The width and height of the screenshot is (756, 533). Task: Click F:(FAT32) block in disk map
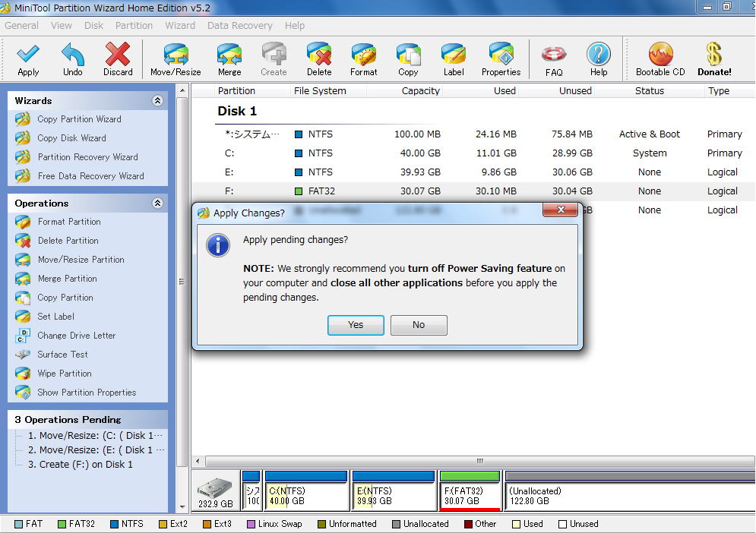tap(470, 490)
